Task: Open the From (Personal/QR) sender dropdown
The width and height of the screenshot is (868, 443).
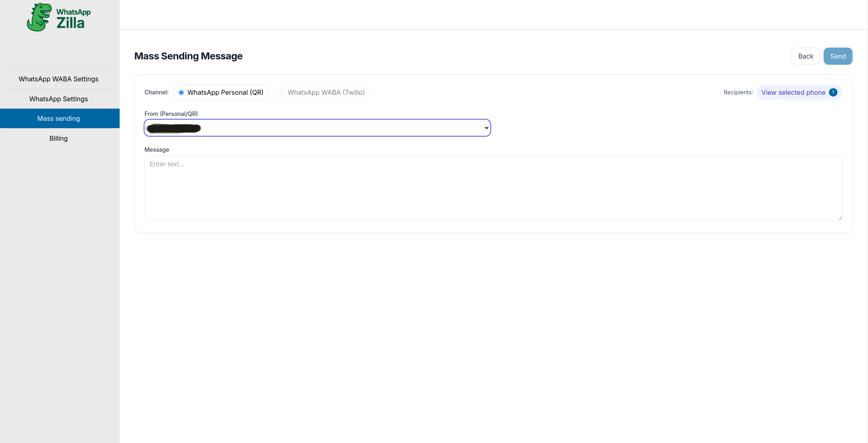Action: 317,128
